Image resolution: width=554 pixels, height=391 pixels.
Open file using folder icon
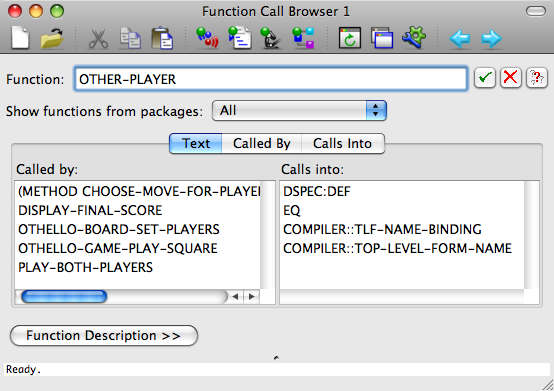52,37
